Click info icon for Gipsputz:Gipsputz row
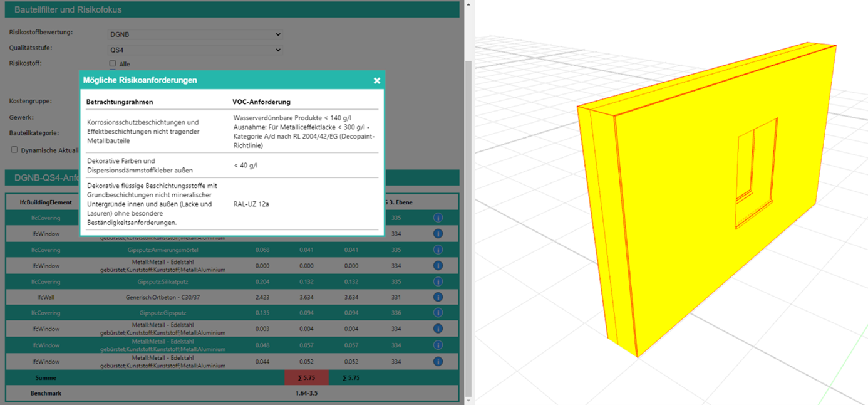Screen dimensions: 868x405 click(x=438, y=313)
